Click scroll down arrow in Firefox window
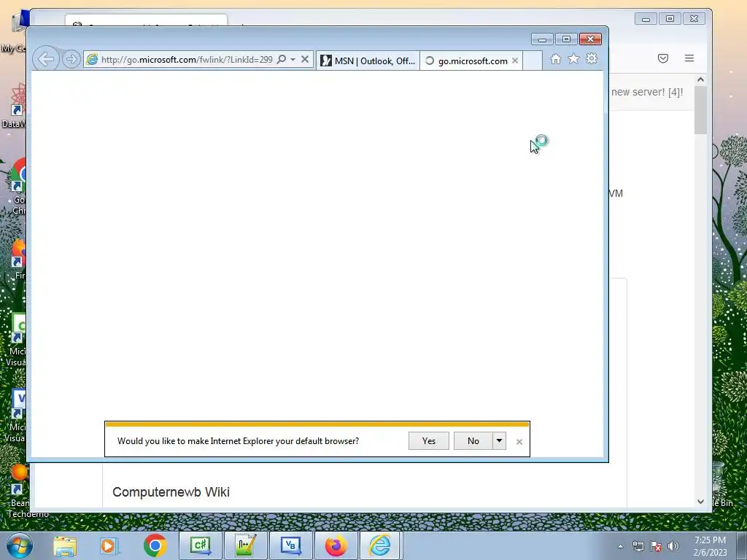Viewport: 747px width, 560px height. click(700, 501)
